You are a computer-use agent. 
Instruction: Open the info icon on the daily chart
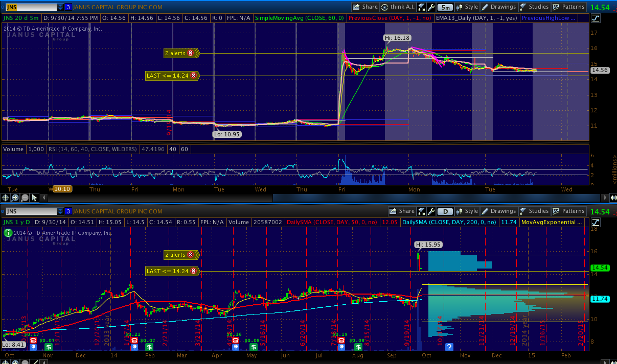coord(8,233)
